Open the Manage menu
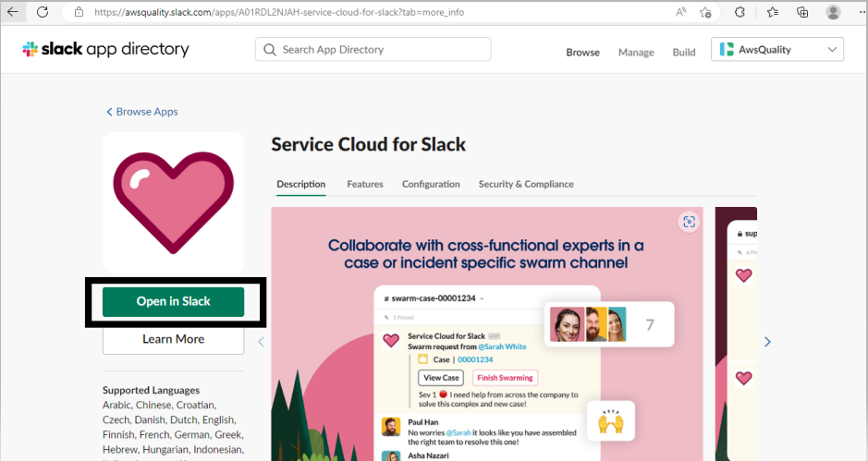This screenshot has width=868, height=461. (636, 52)
